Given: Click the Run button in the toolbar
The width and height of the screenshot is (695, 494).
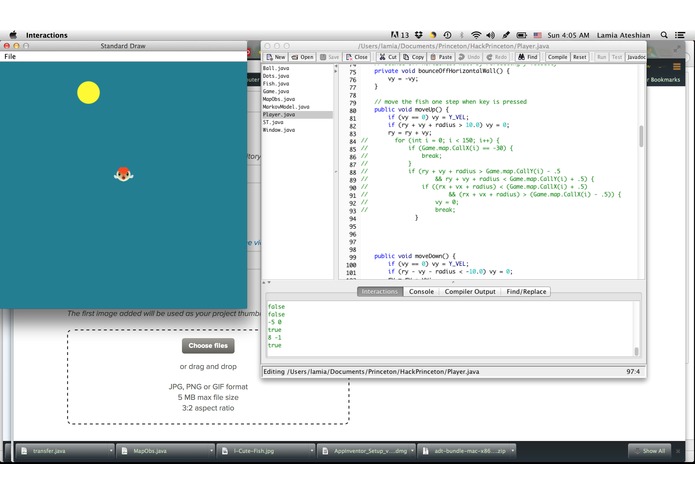Looking at the screenshot, I should [x=601, y=57].
